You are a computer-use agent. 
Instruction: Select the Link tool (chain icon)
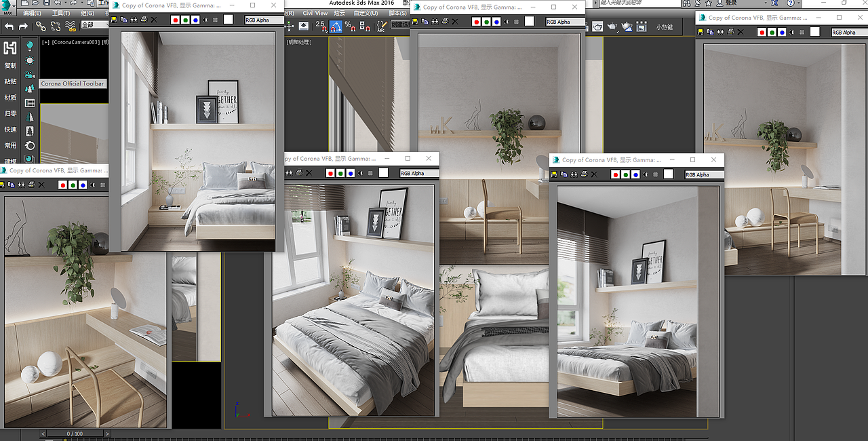point(41,26)
